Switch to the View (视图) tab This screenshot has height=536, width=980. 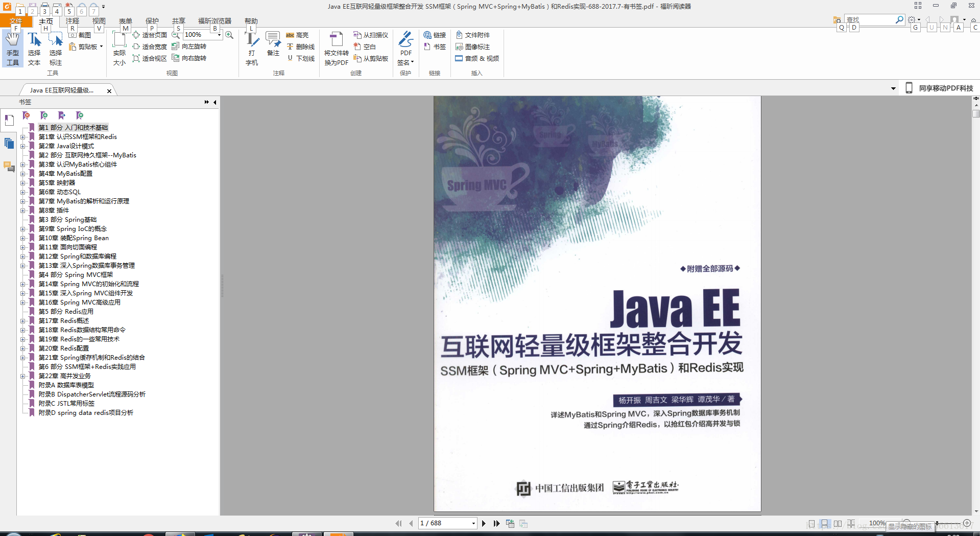[x=99, y=21]
